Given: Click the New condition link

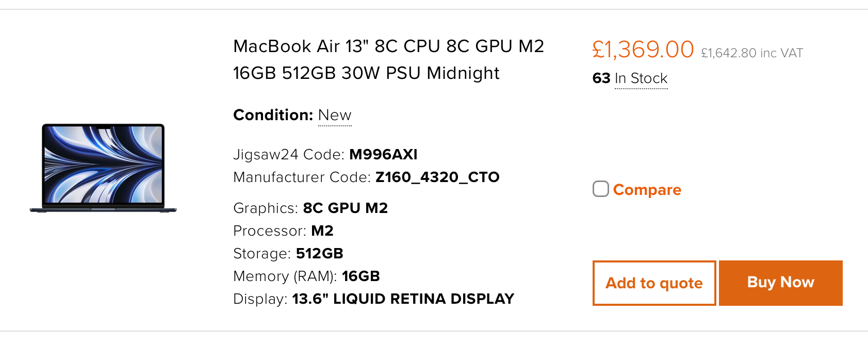Looking at the screenshot, I should point(334,115).
